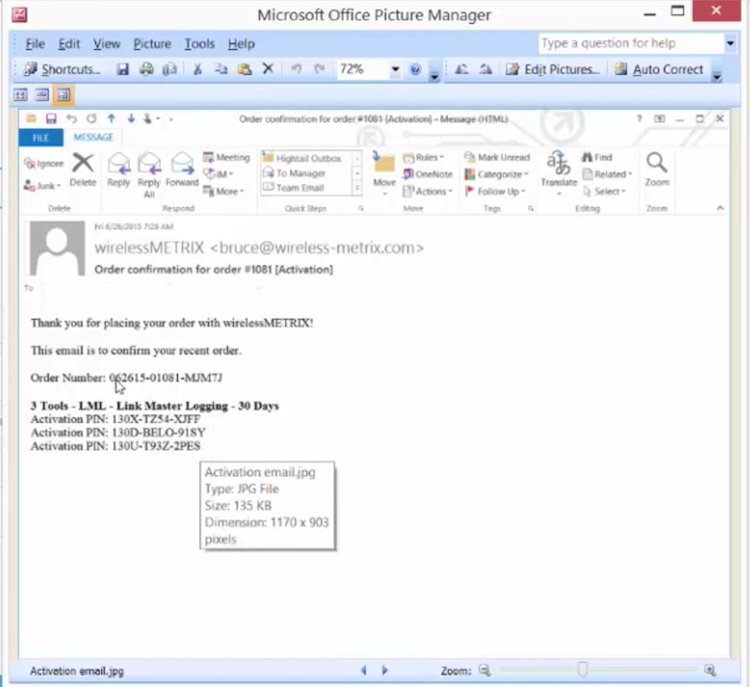
Task: Switch to Single Picture view
Action: 63,95
